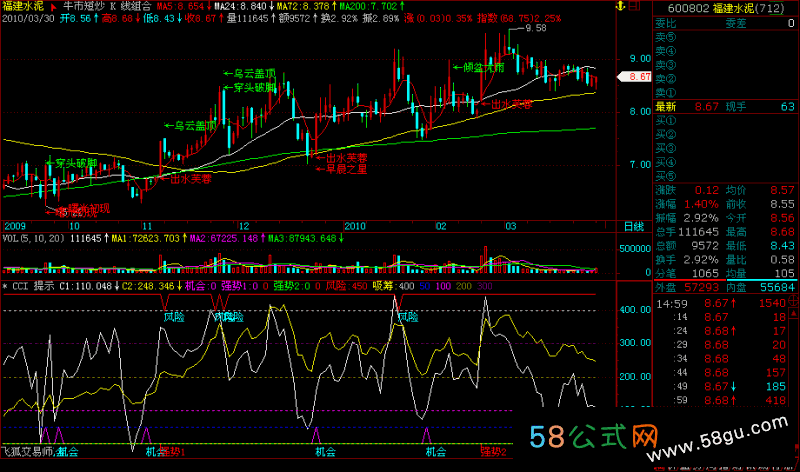Screen dimensions: 800x472
Task: Click the 涨跌 0.12 value
Action: (x=707, y=190)
